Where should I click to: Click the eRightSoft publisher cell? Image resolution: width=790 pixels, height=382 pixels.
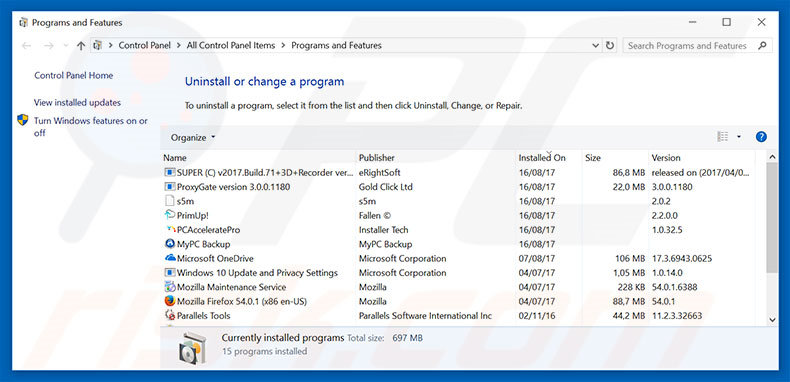point(379,172)
